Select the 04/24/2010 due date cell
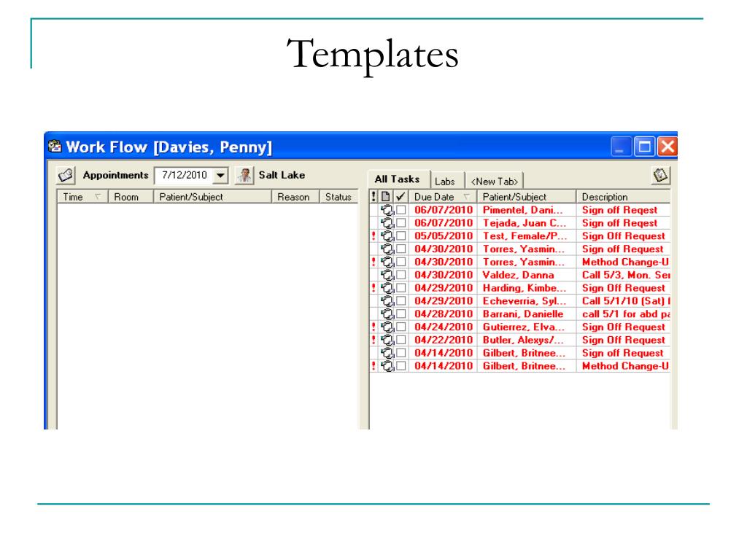This screenshot has width=747, height=560. point(443,327)
